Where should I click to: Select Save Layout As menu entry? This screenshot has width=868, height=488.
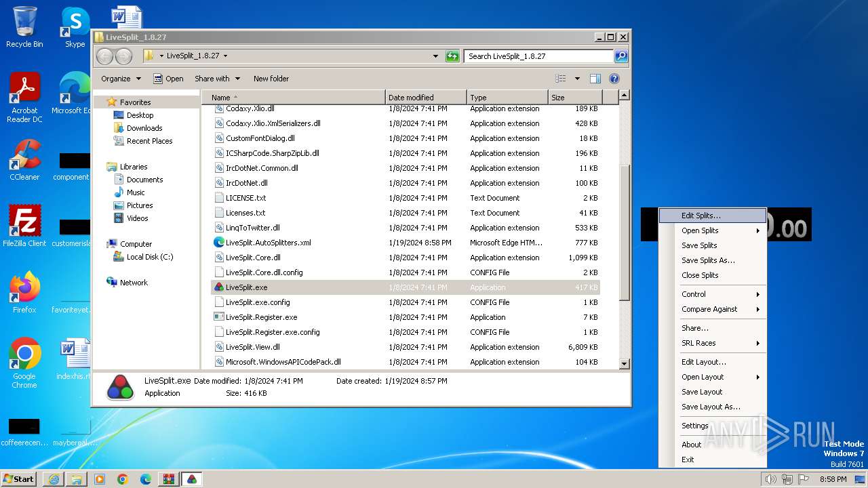712,407
